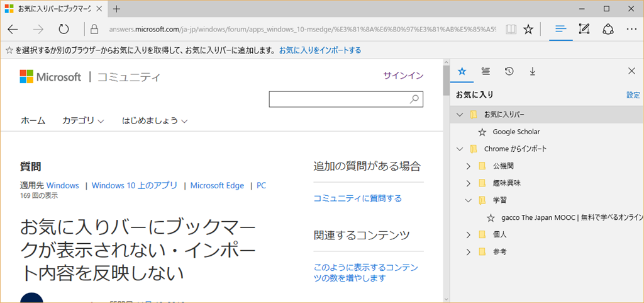The height and width of the screenshot is (303, 644).
Task: Expand the 趣味興味 folder chevron
Action: pyautogui.click(x=468, y=183)
